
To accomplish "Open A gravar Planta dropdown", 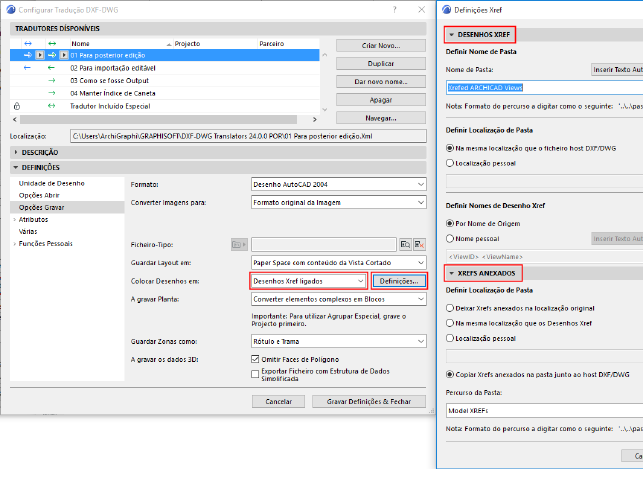I will pyautogui.click(x=339, y=299).
